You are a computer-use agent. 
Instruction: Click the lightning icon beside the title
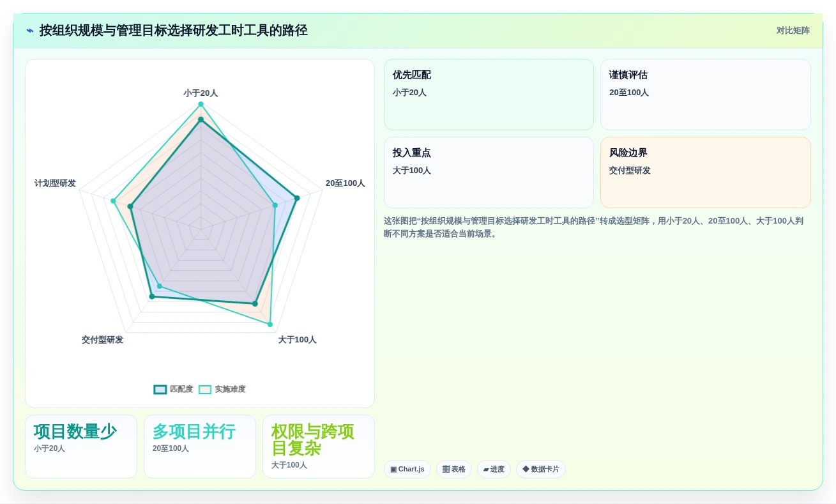(30, 31)
